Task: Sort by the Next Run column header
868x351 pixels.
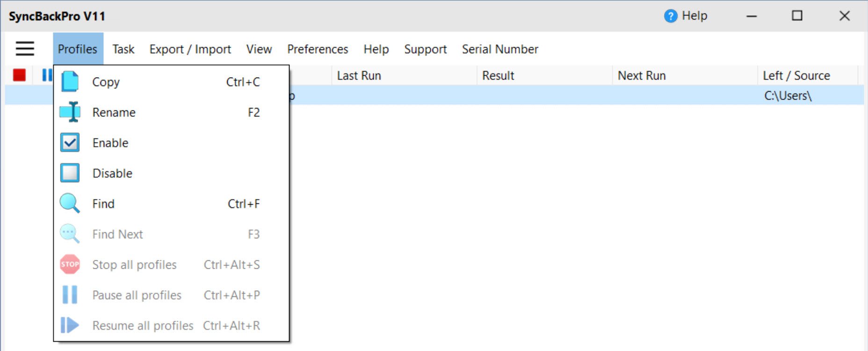Action: [x=685, y=75]
